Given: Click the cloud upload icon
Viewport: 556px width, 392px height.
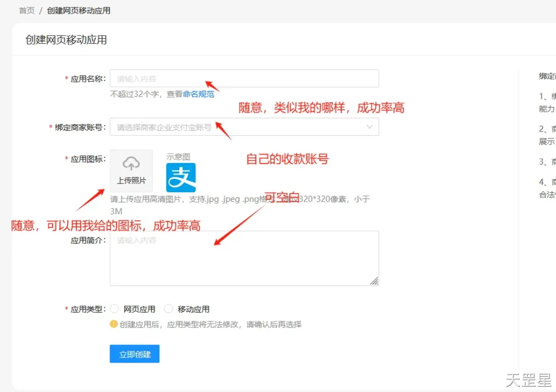Looking at the screenshot, I should 131,164.
